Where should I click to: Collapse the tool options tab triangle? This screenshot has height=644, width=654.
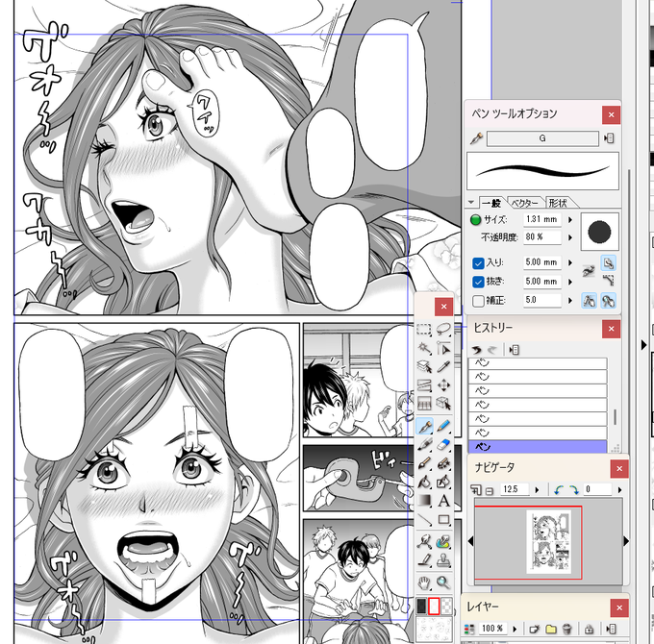point(471,202)
